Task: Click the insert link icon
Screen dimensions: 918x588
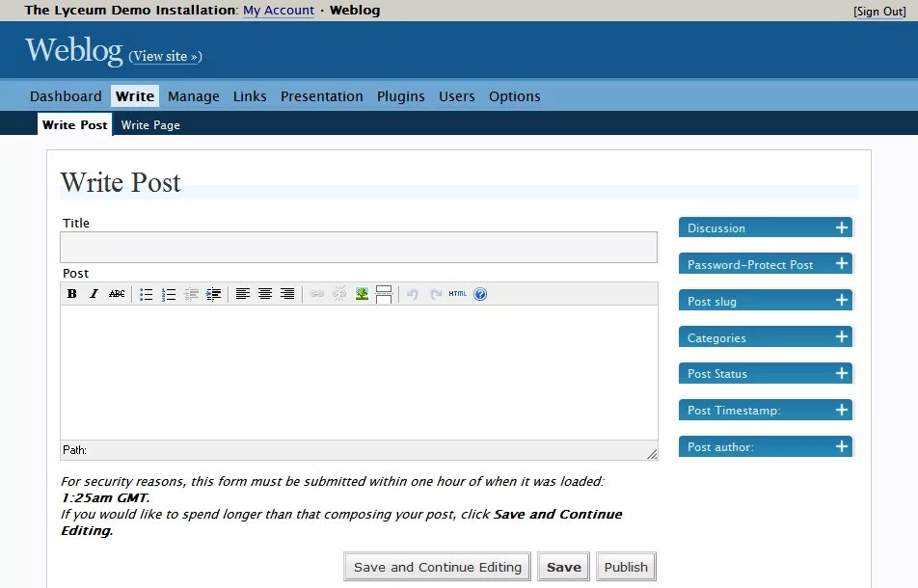Action: (x=316, y=294)
